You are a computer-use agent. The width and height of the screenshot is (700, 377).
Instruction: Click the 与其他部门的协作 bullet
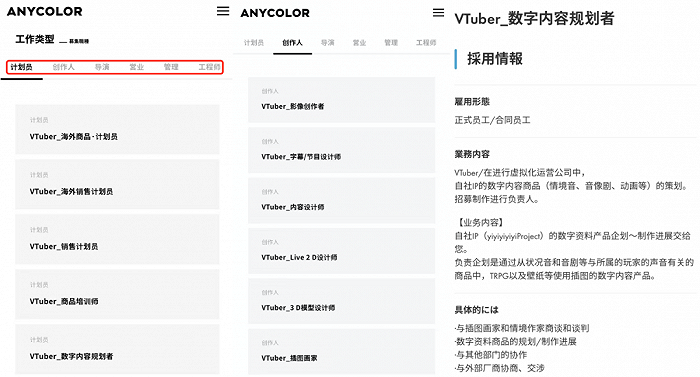(491, 355)
